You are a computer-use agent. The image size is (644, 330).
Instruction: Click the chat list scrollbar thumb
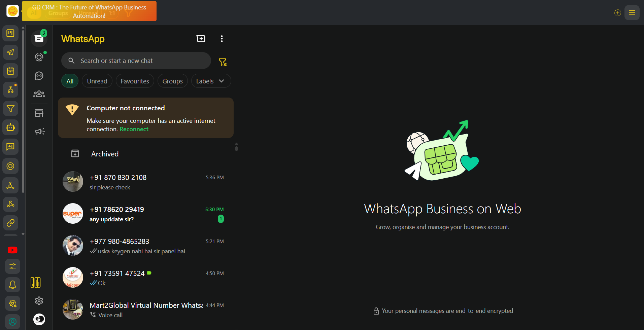[236, 148]
